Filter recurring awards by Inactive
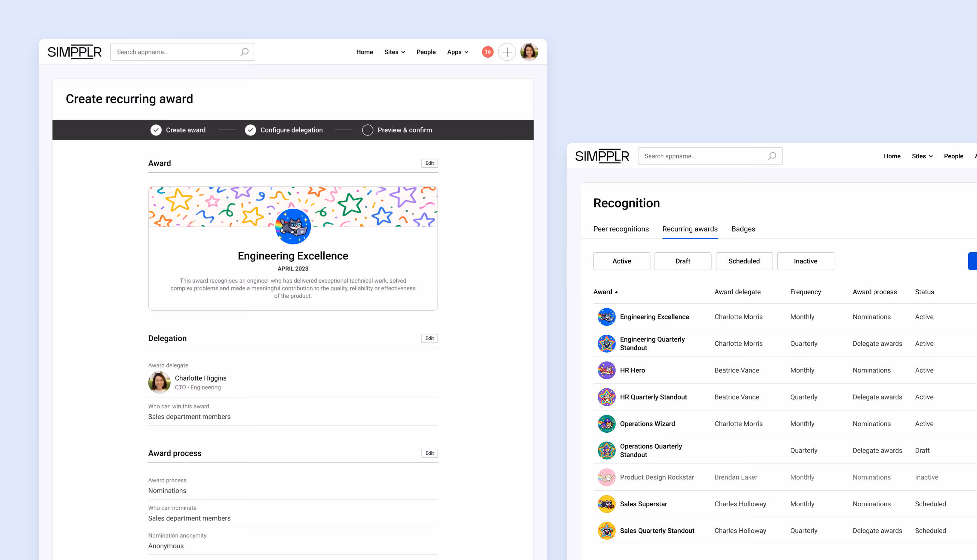 click(x=805, y=261)
